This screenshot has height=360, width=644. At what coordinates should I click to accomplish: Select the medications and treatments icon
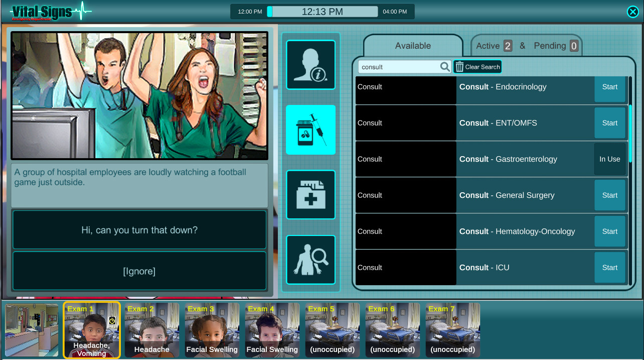(x=310, y=130)
